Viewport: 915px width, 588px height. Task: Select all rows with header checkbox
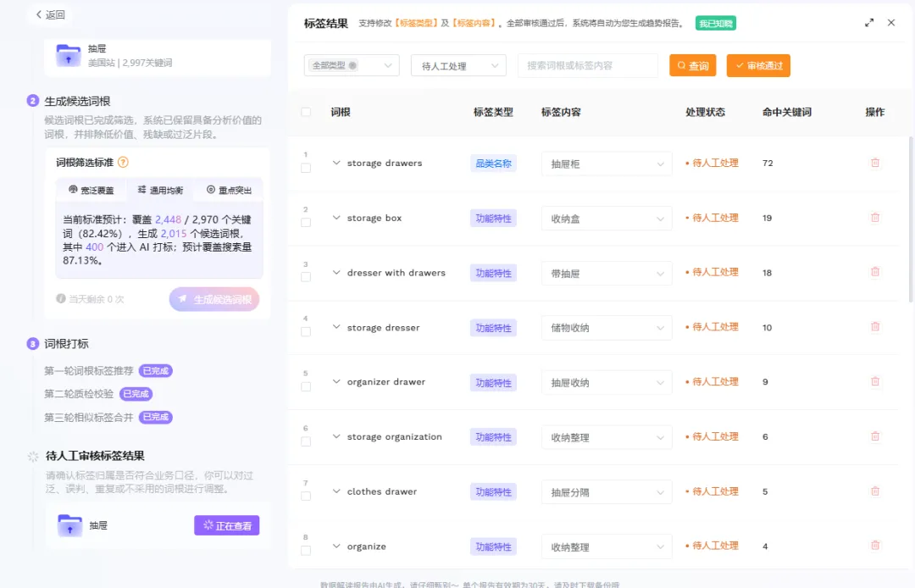coord(306,112)
